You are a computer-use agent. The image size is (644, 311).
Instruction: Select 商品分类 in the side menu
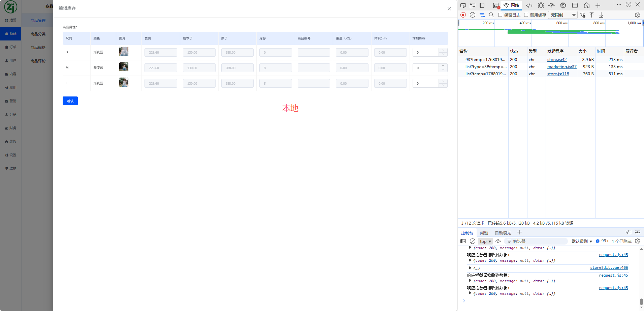38,34
